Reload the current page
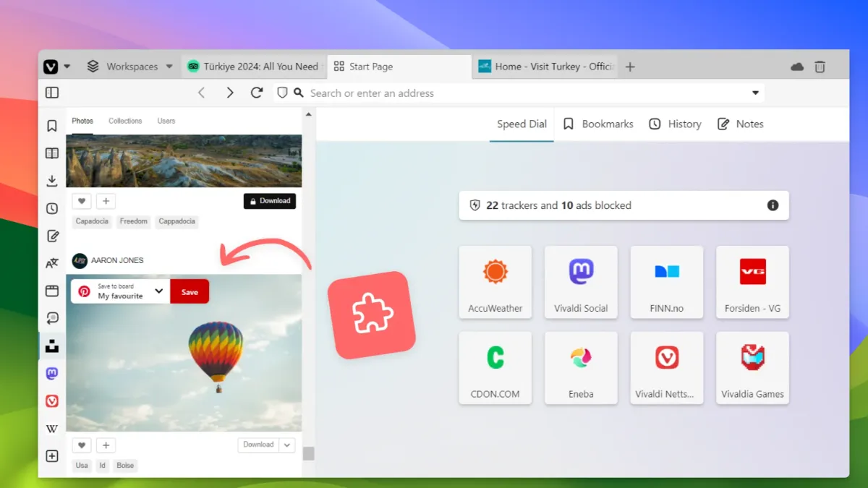Screen dimensions: 868x488 tap(256, 93)
